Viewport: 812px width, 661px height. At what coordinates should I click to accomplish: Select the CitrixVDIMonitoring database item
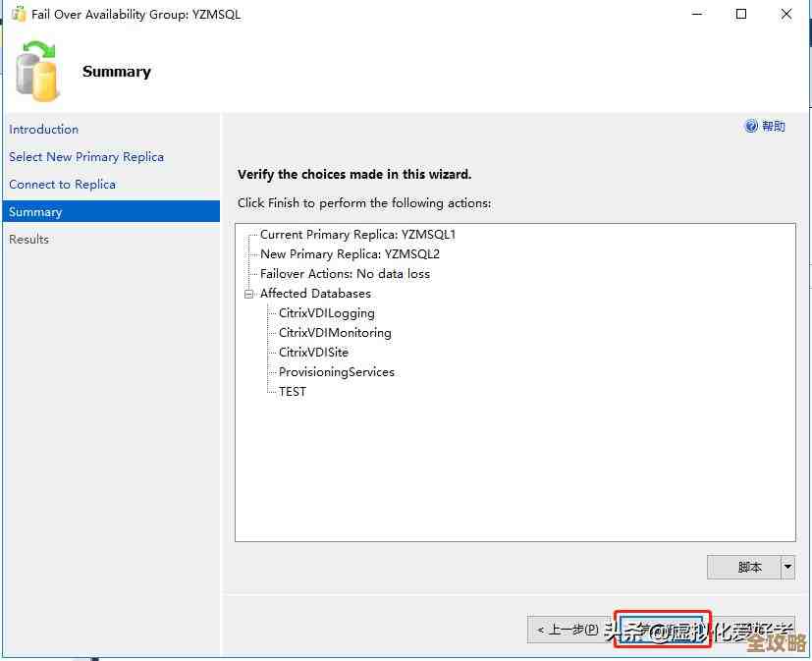click(335, 333)
